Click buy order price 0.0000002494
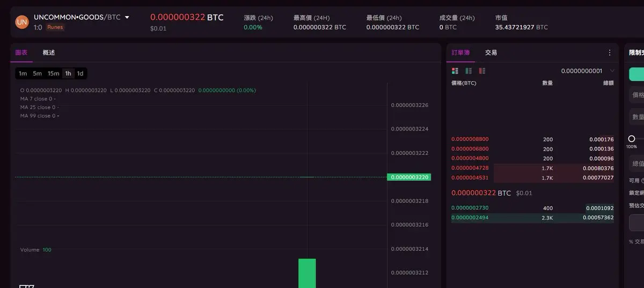Image resolution: width=644 pixels, height=288 pixels. click(x=470, y=218)
